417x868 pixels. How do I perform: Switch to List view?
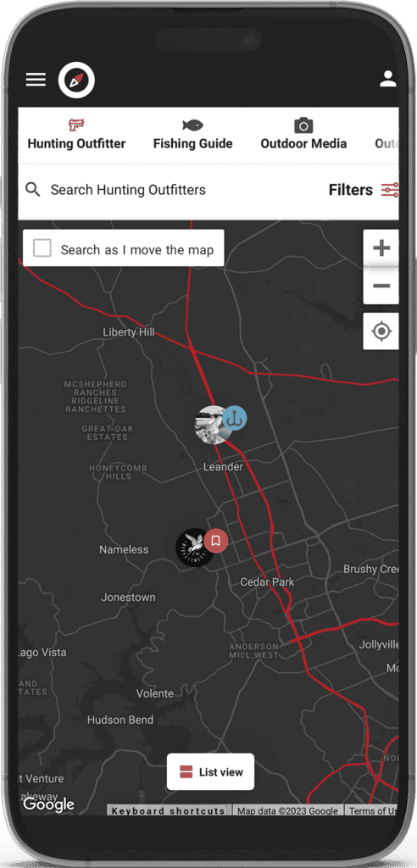click(x=210, y=771)
